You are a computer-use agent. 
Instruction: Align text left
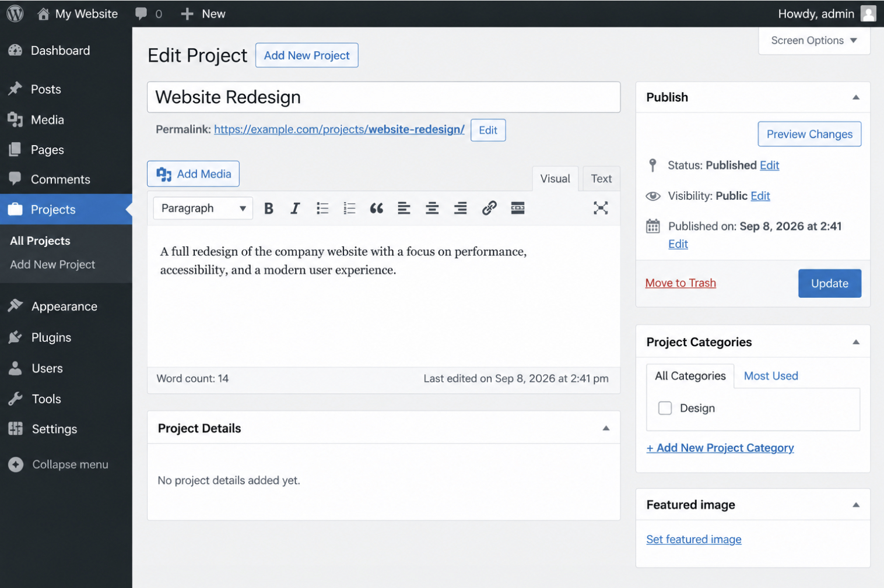point(404,208)
